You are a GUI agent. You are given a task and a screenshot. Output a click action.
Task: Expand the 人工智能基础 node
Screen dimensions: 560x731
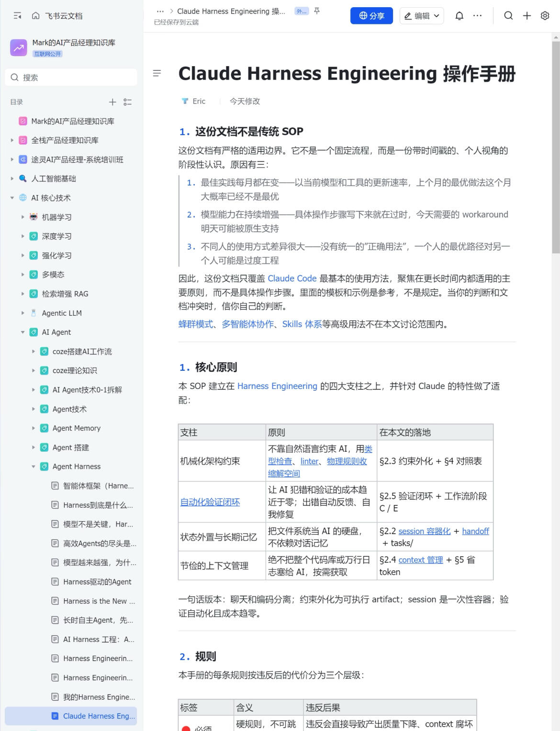(12, 179)
